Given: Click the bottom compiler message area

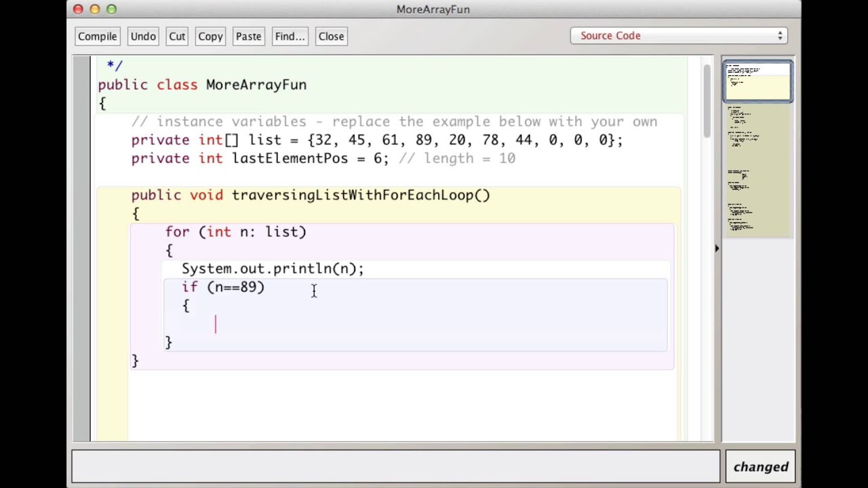Looking at the screenshot, I should coord(395,467).
